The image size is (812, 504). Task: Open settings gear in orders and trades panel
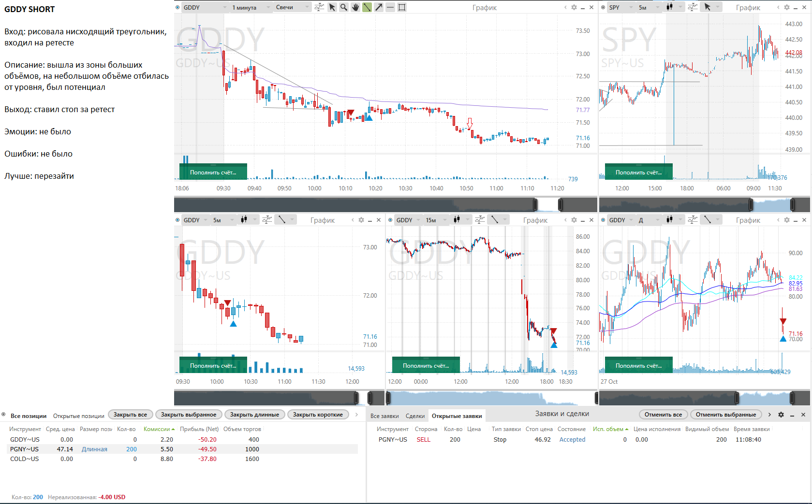tap(781, 415)
